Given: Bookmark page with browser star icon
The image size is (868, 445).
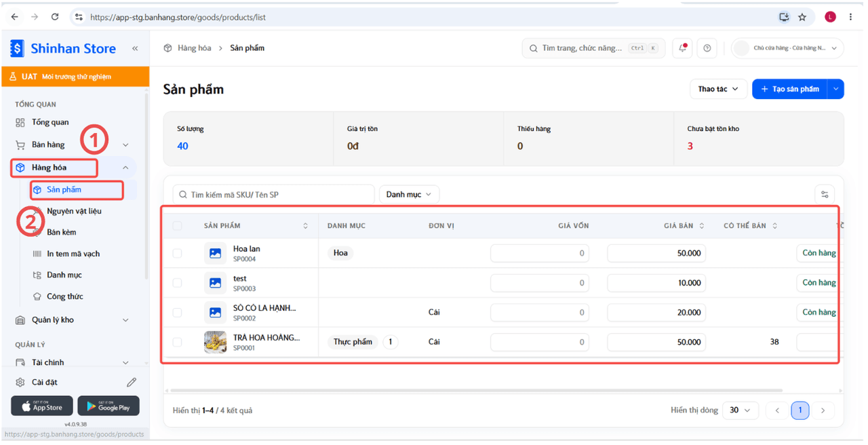Looking at the screenshot, I should (802, 17).
